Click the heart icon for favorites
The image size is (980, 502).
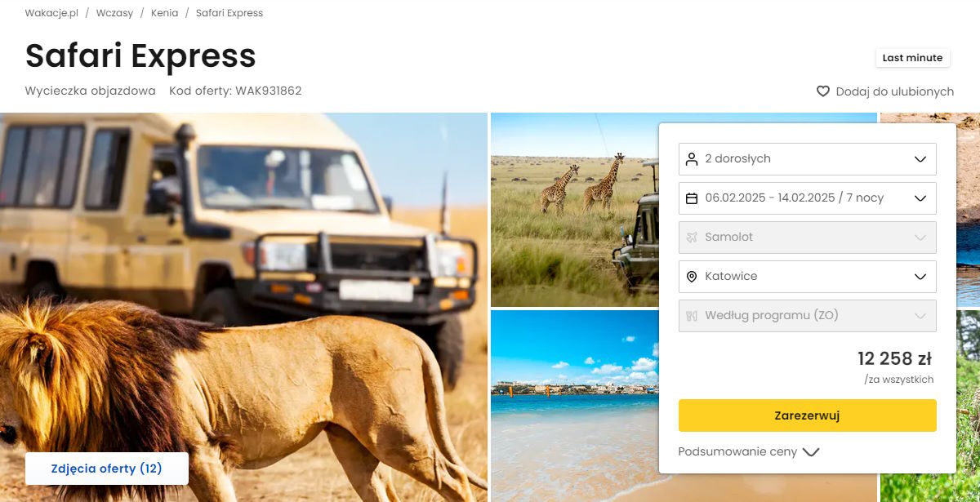pyautogui.click(x=823, y=91)
